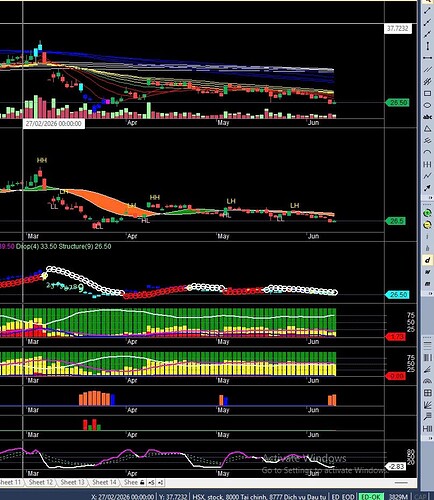Switch to the Sheet 11 tab
Viewport: 434px width, 500px height.
[x=10, y=482]
